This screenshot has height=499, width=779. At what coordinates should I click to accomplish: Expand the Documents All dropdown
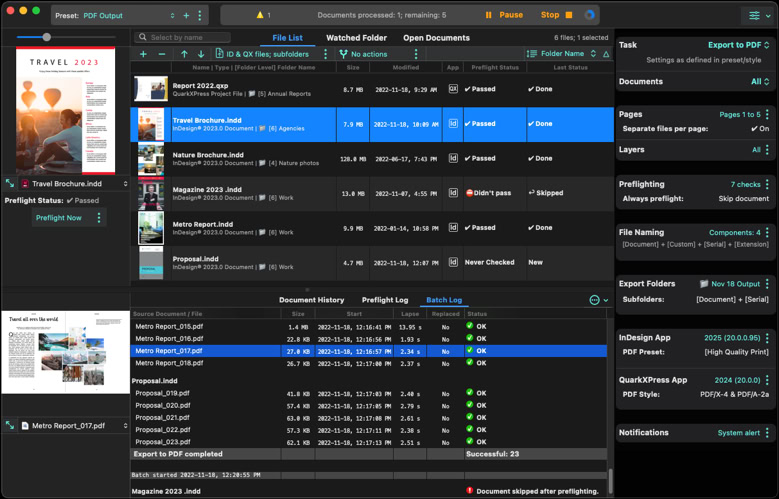tap(760, 82)
